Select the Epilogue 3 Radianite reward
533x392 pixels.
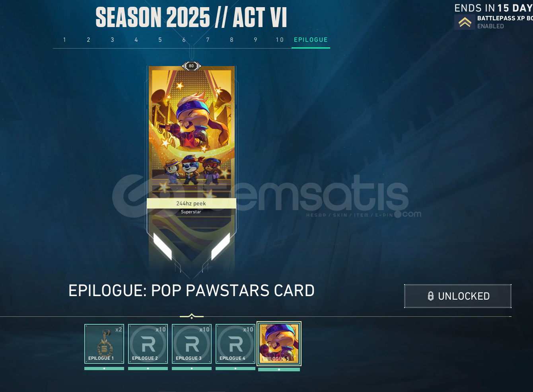tap(192, 344)
